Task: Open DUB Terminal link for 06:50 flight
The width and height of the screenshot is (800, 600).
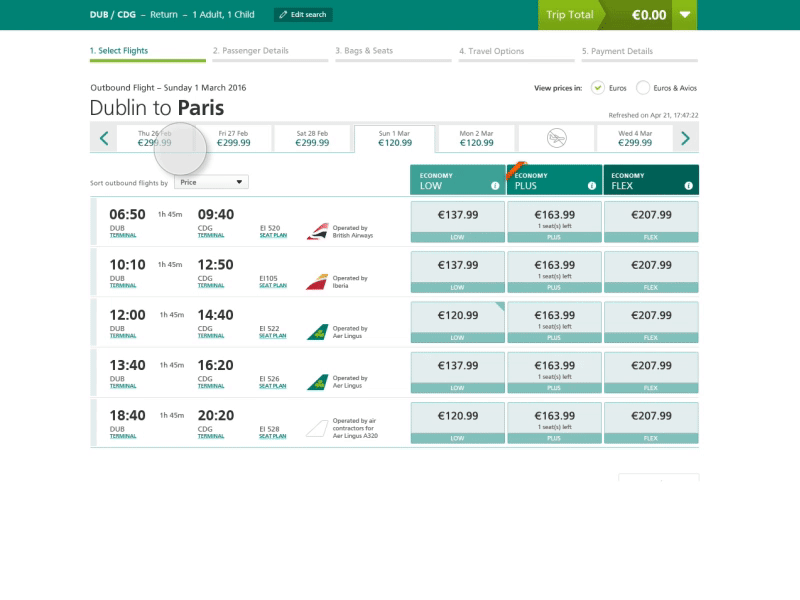Action: click(123, 235)
